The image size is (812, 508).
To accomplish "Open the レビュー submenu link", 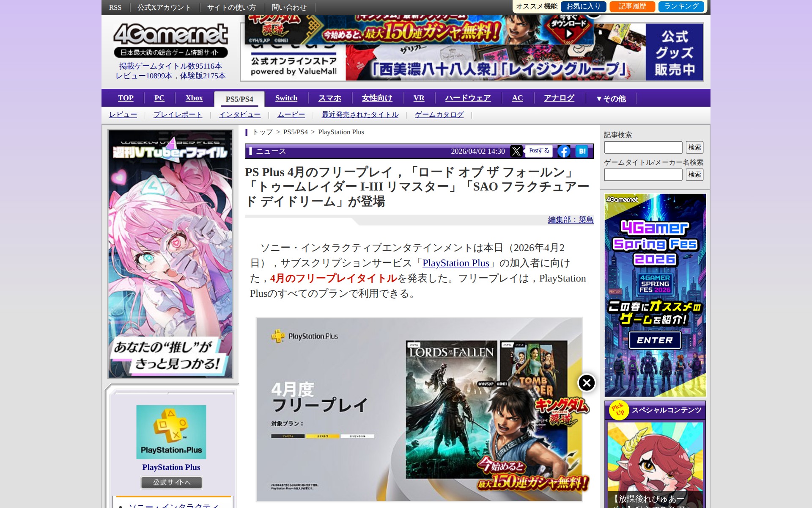I will pos(123,115).
